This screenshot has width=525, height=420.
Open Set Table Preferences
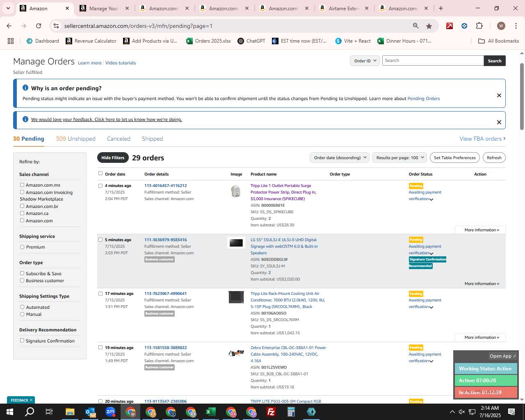(x=455, y=157)
